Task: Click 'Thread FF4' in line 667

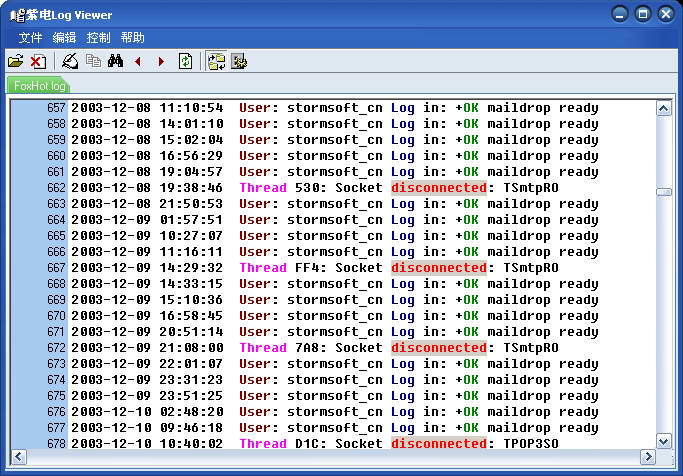Action: click(x=282, y=268)
